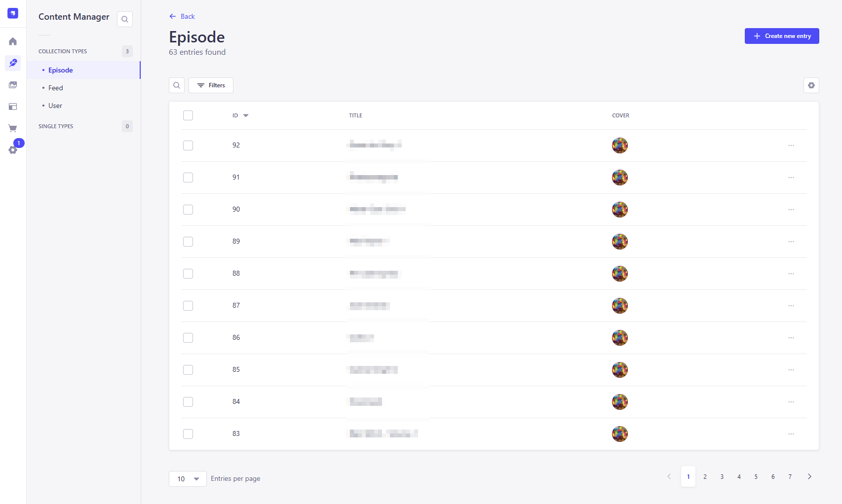Open list view settings cog
Screen dimensions: 842x504
811,85
